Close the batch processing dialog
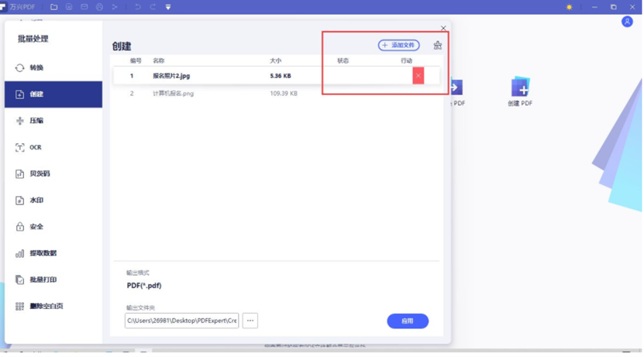The height and width of the screenshot is (357, 644). [443, 29]
